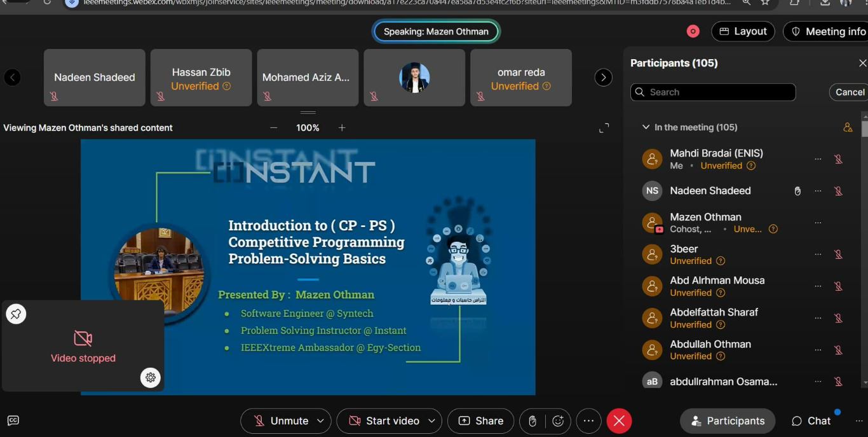Image resolution: width=868 pixels, height=437 pixels.
Task: Click Start video button
Action: click(384, 421)
